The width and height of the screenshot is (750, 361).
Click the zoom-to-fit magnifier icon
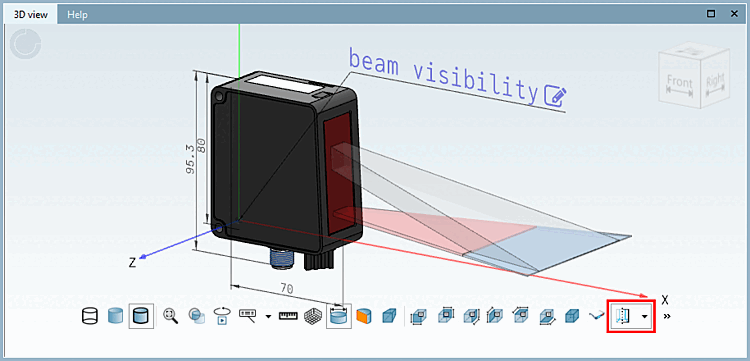pyautogui.click(x=171, y=316)
